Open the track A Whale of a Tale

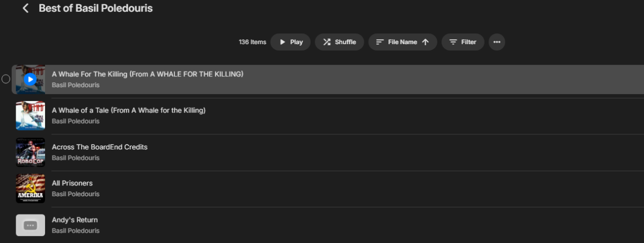click(x=128, y=110)
